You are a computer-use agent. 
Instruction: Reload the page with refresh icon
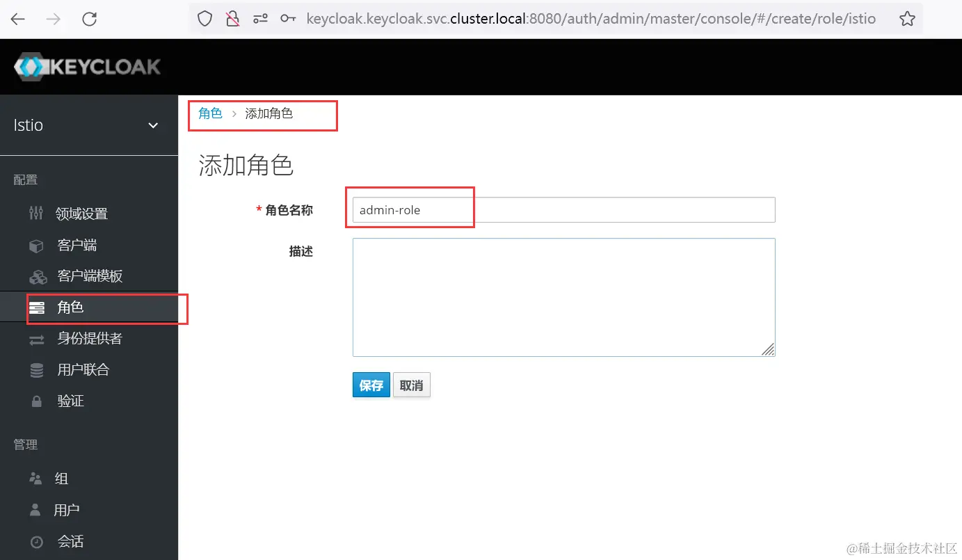click(89, 19)
